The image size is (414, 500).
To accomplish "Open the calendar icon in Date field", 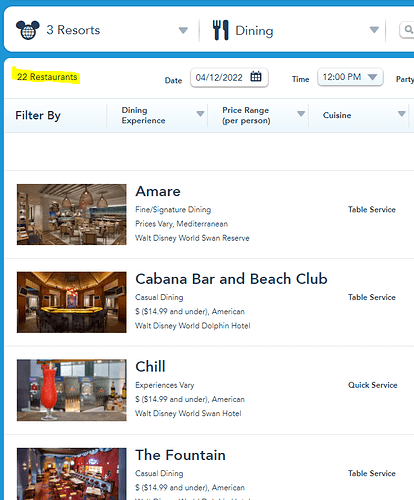I will pos(256,77).
